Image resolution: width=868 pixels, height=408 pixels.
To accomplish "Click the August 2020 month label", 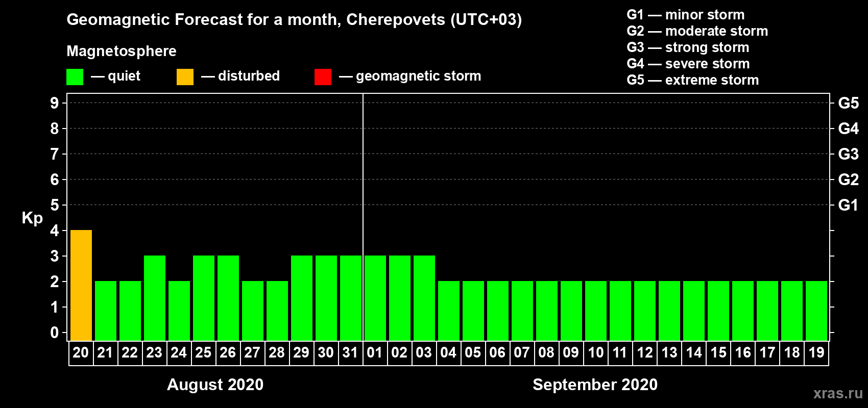I will click(x=215, y=385).
